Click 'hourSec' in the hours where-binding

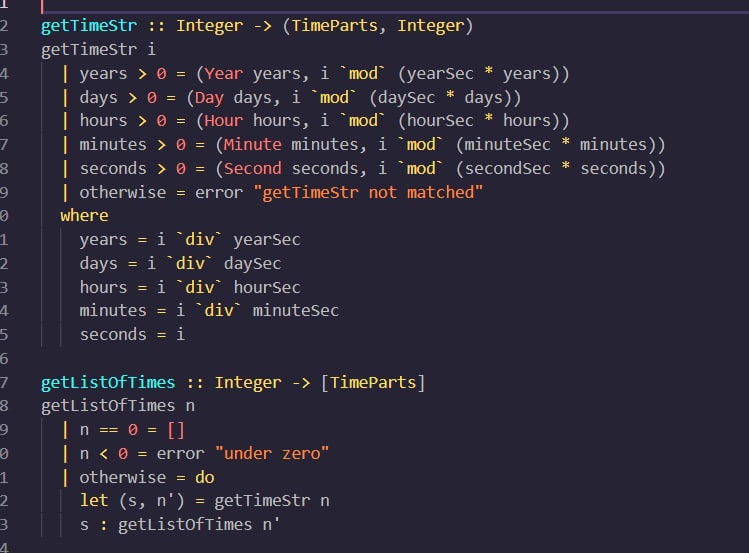[x=267, y=287]
